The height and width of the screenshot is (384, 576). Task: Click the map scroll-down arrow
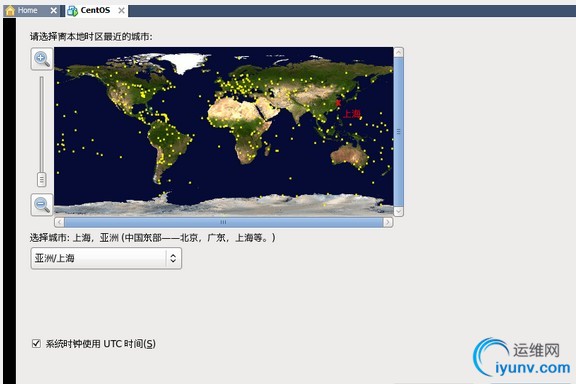[x=399, y=211]
